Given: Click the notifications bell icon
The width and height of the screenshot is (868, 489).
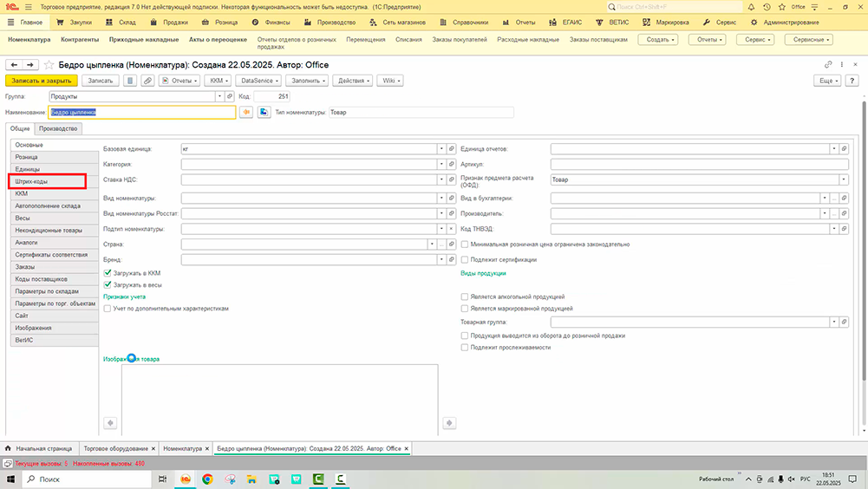Looking at the screenshot, I should 750,6.
